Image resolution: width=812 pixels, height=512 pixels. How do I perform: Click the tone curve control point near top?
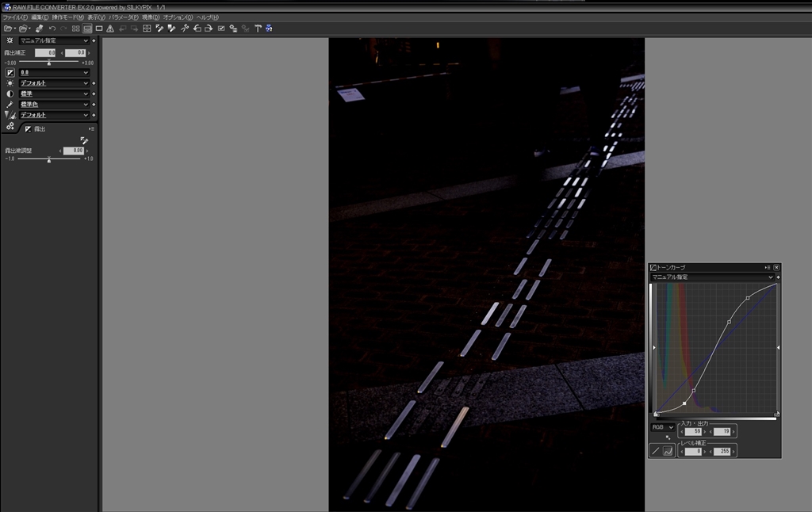[747, 298]
